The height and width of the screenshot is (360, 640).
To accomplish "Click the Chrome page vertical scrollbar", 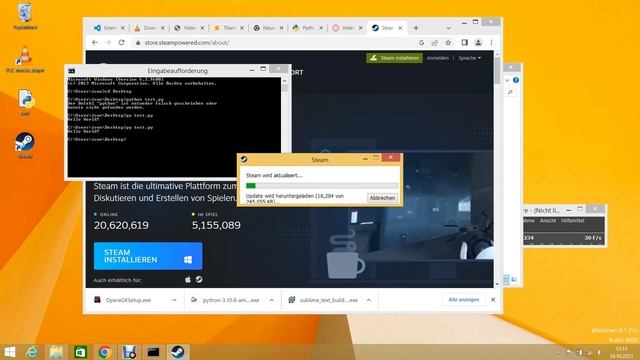I will pyautogui.click(x=497, y=169).
